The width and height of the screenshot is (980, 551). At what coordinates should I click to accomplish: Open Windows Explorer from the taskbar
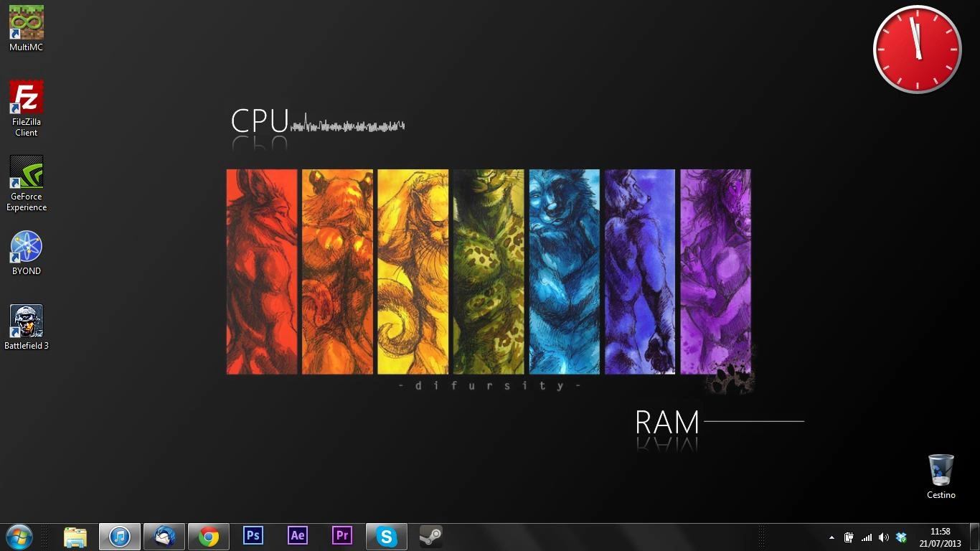click(x=75, y=537)
